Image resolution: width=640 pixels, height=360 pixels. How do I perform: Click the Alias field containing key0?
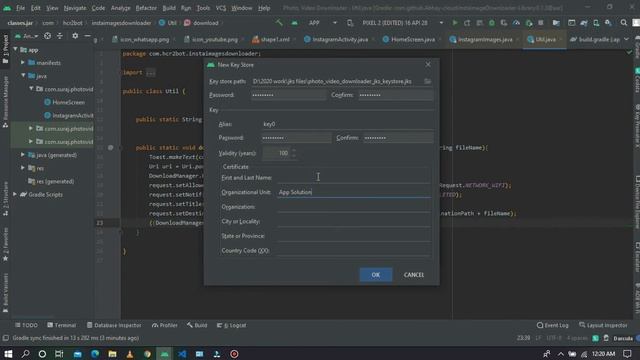(x=347, y=124)
